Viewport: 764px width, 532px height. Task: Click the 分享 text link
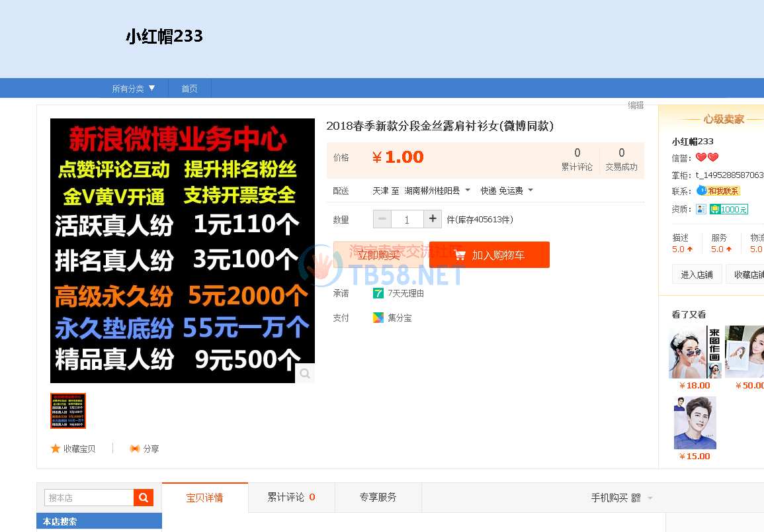151,449
